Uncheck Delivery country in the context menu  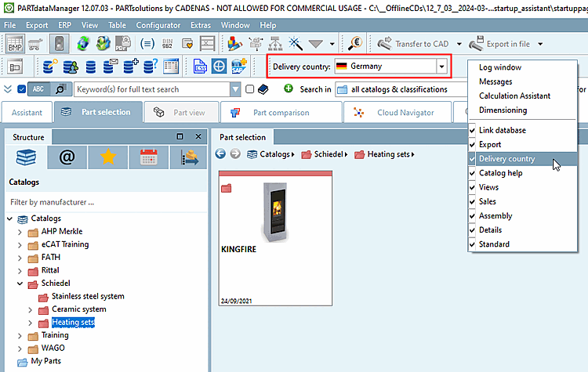tap(522, 159)
